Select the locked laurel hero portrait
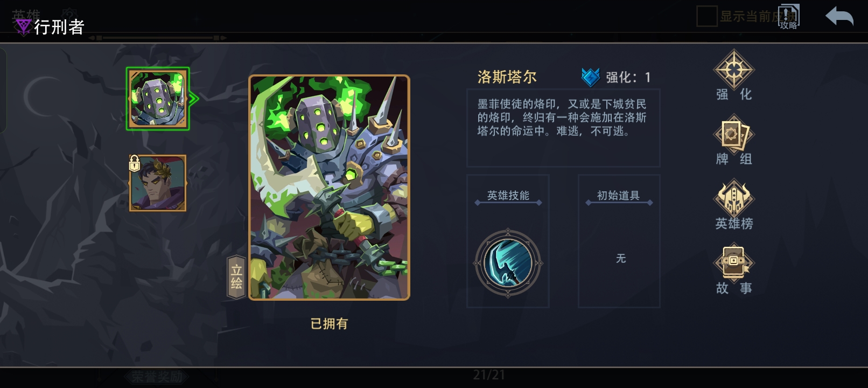 tap(158, 183)
